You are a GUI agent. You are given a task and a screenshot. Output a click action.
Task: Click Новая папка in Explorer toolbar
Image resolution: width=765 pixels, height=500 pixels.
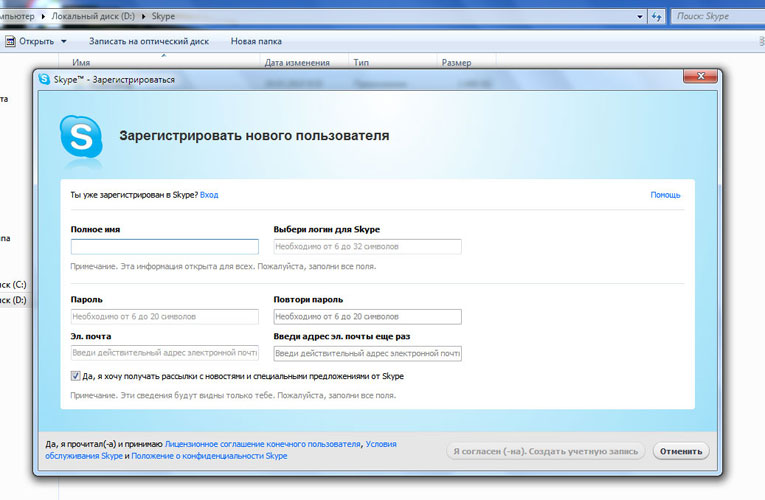coord(256,41)
